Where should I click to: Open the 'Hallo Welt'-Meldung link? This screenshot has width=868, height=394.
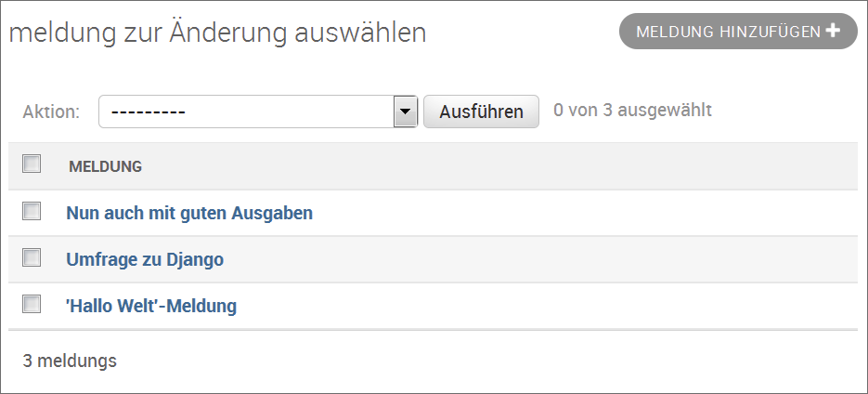(151, 306)
